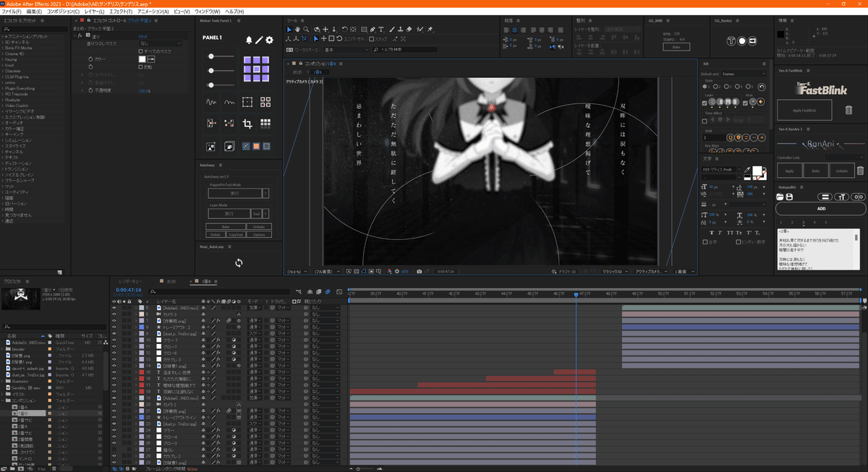
Task: Click the color stopwatch in Effect Controls
Action: (x=91, y=59)
